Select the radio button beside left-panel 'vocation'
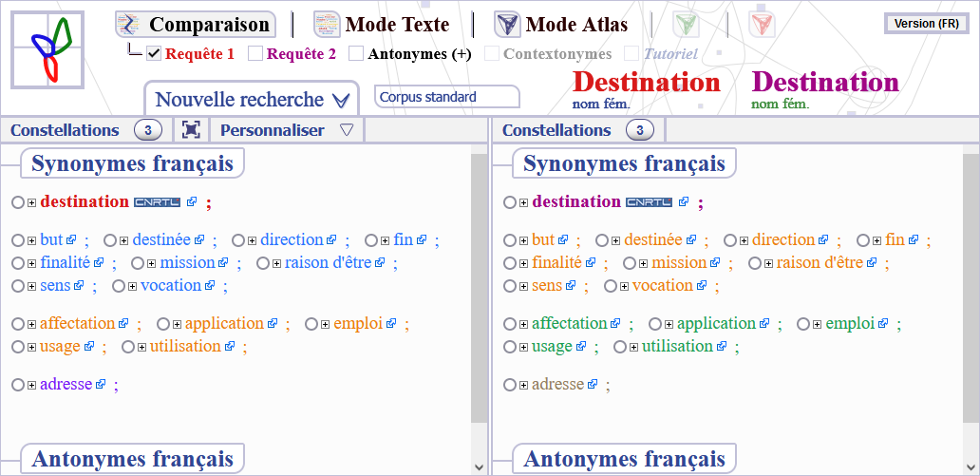Viewport: 980px width, 476px height. pyautogui.click(x=119, y=286)
